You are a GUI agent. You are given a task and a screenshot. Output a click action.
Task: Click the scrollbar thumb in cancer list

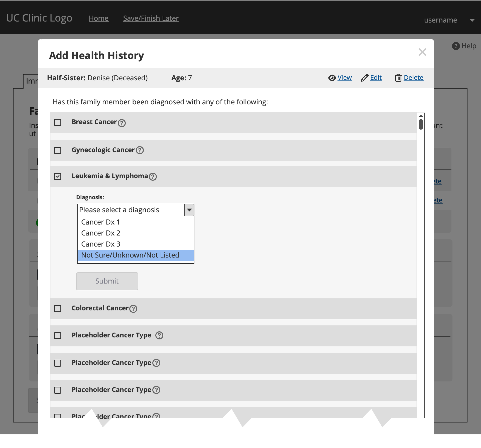(x=421, y=124)
